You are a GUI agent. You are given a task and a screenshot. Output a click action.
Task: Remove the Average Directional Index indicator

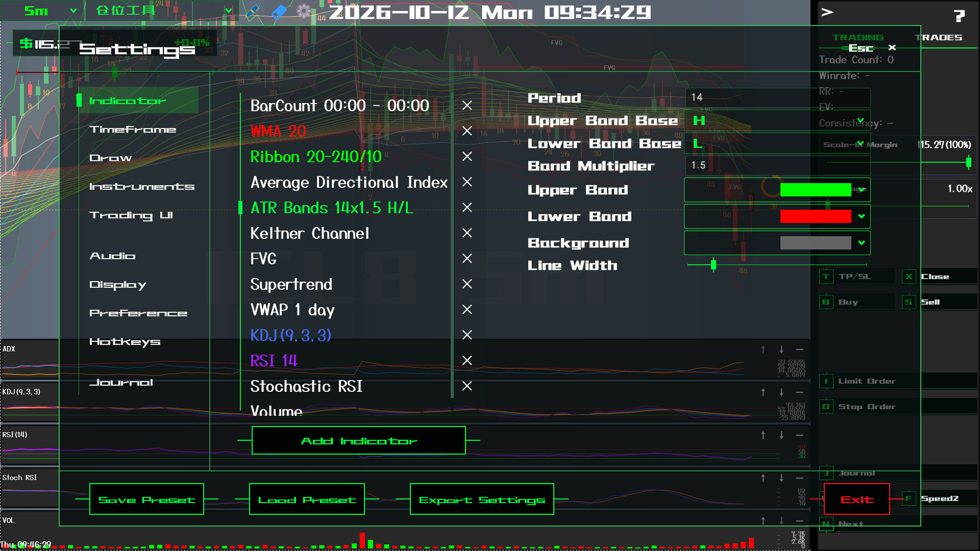(x=467, y=182)
